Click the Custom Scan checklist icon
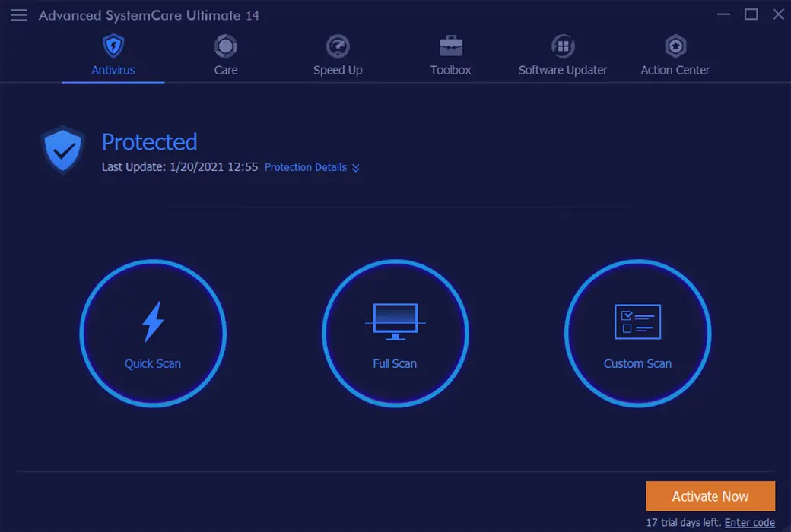 click(x=637, y=321)
